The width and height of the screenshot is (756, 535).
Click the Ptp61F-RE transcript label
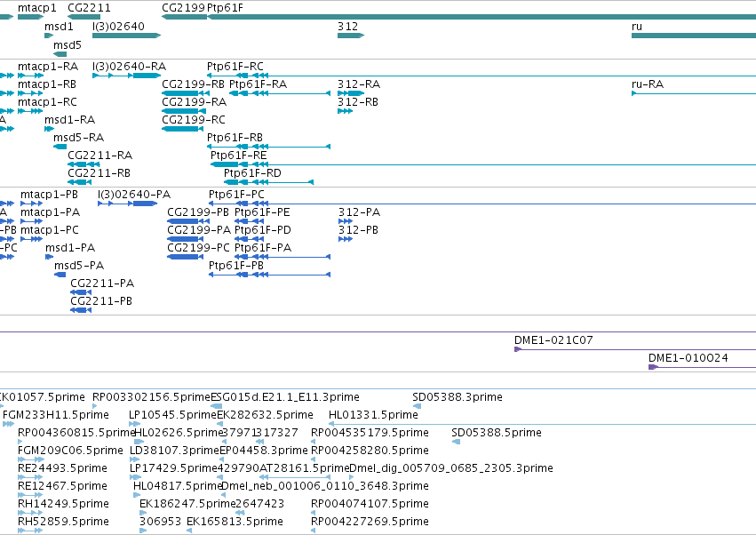tap(238, 156)
